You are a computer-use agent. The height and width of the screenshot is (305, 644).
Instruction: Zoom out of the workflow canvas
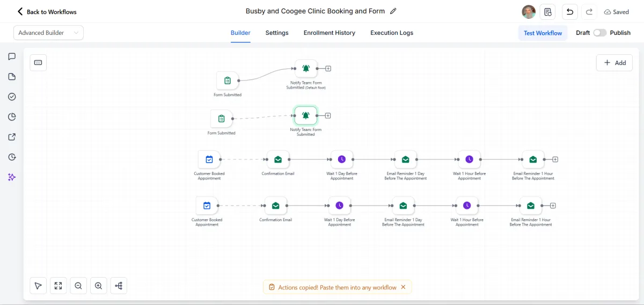[x=78, y=286]
